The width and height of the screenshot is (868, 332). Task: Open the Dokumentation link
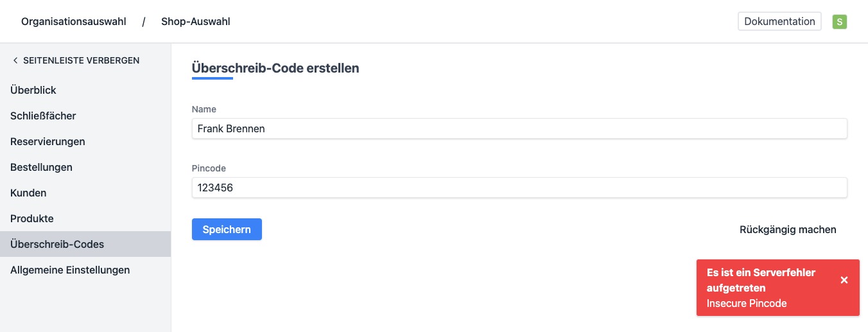tap(779, 21)
